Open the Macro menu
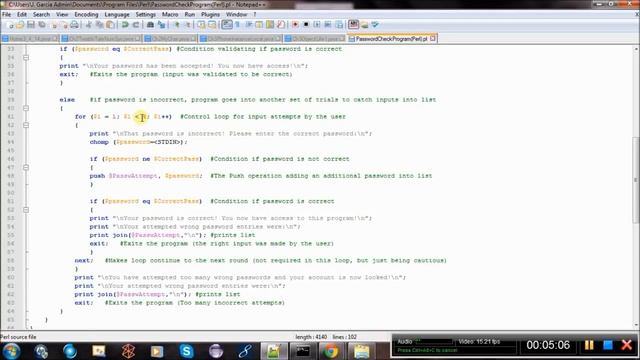 170,14
